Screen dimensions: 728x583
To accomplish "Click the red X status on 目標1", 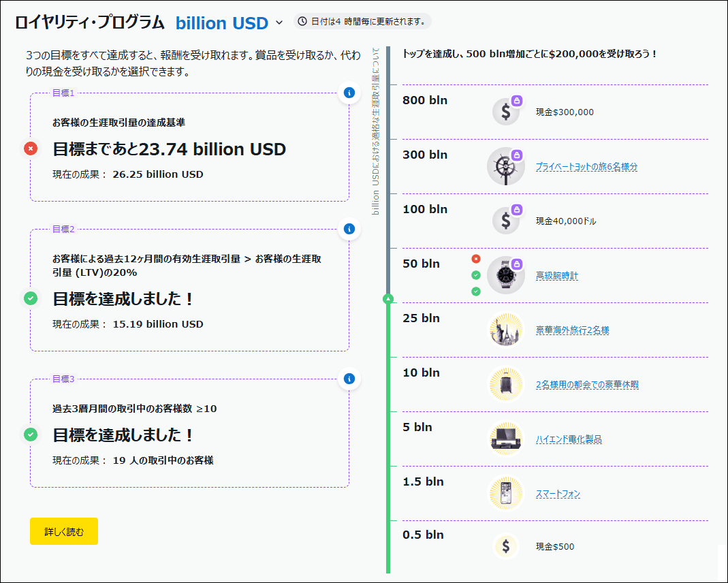I will click(x=31, y=148).
